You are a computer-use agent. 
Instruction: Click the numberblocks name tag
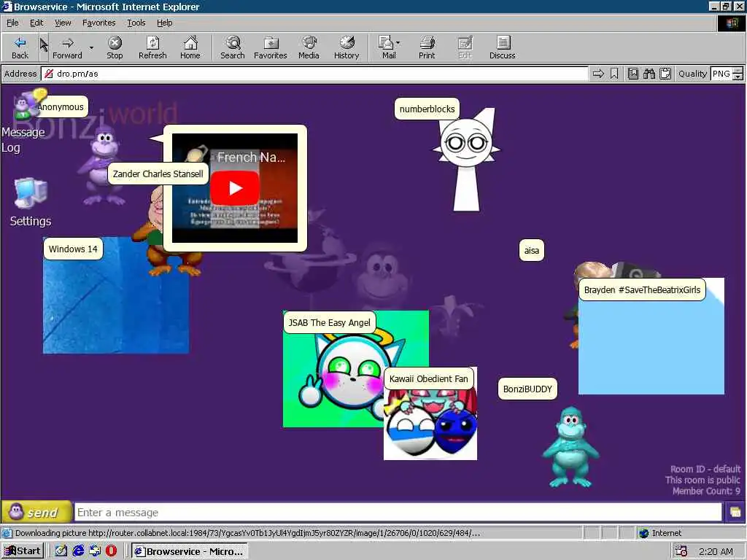coord(427,109)
